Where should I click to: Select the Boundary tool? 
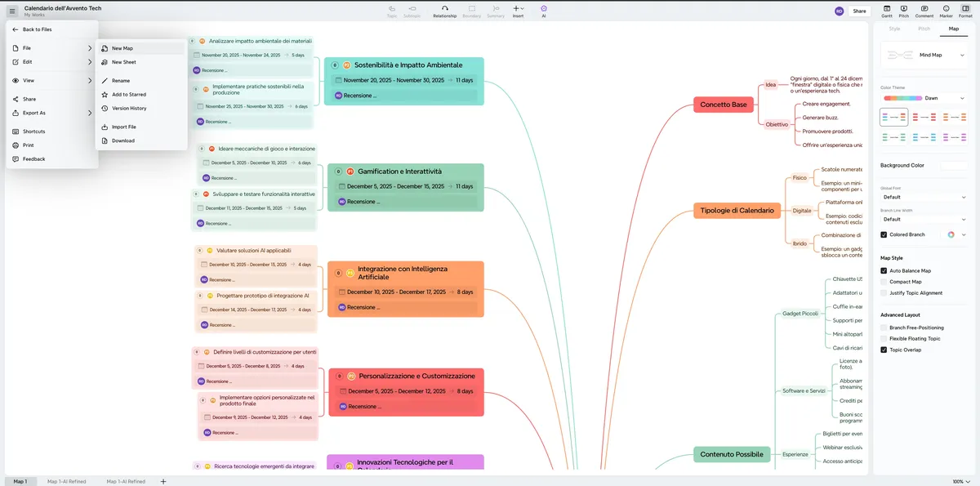pyautogui.click(x=472, y=11)
